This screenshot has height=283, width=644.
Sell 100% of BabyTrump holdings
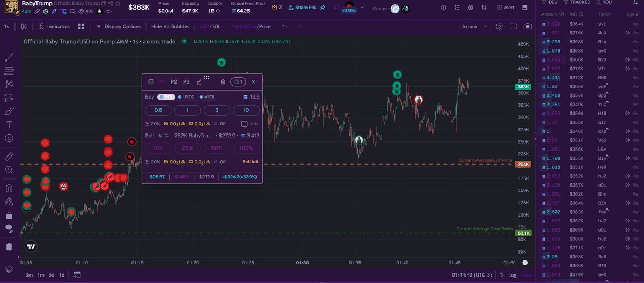[246, 148]
